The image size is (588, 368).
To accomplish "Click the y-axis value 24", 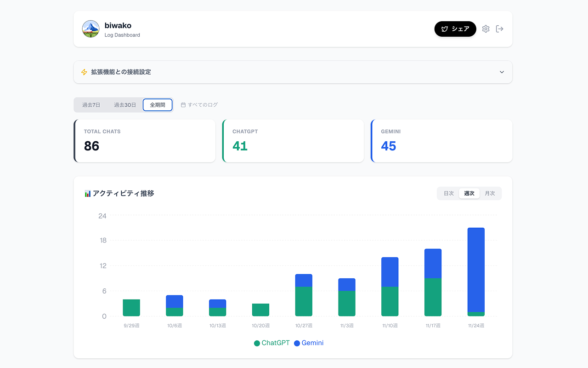I will [102, 216].
